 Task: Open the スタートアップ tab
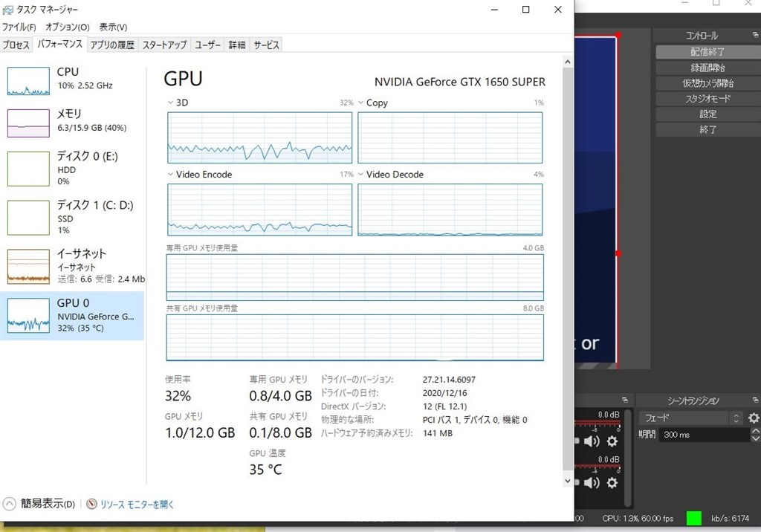[x=164, y=45]
